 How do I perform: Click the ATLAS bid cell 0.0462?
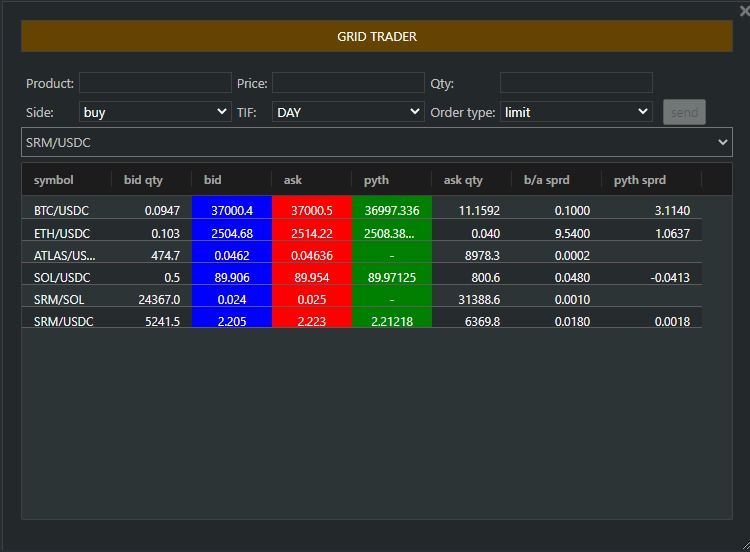click(x=232, y=252)
